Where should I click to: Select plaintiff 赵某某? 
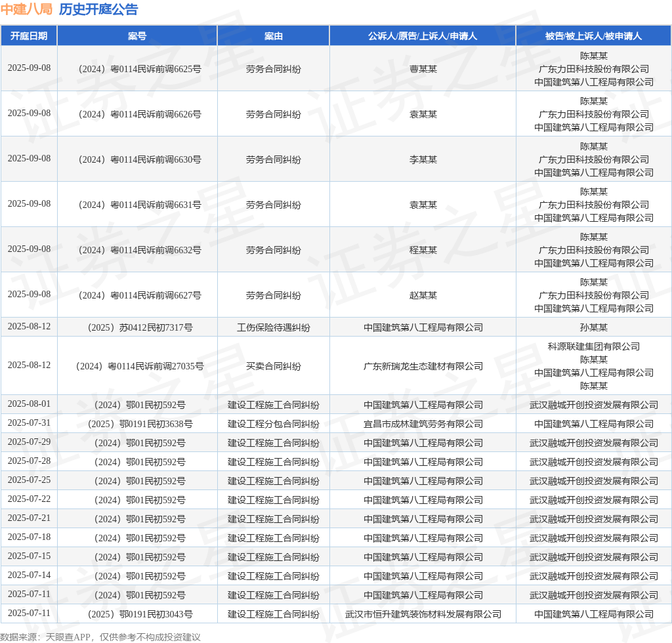click(x=423, y=295)
